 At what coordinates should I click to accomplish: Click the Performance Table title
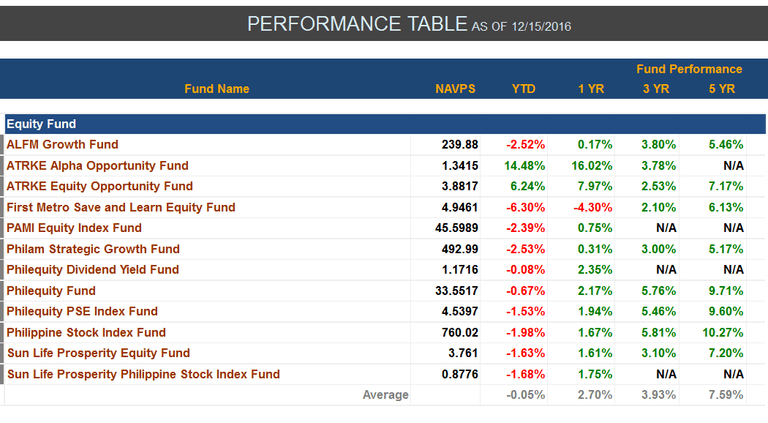pos(357,24)
